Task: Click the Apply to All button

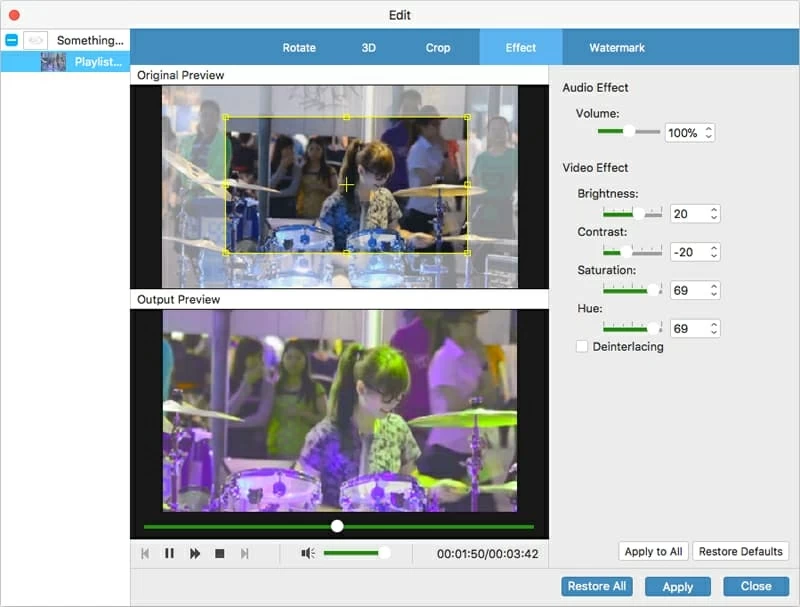Action: click(x=653, y=551)
